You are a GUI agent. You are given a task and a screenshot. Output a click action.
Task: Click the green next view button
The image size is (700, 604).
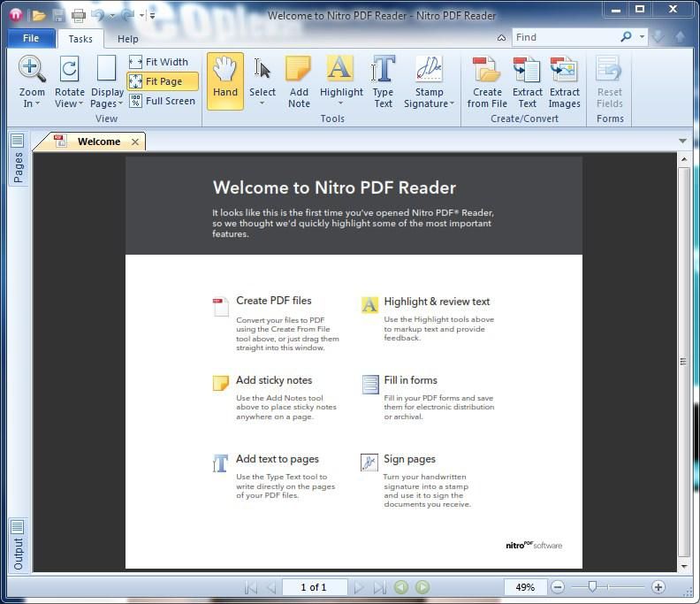point(422,587)
